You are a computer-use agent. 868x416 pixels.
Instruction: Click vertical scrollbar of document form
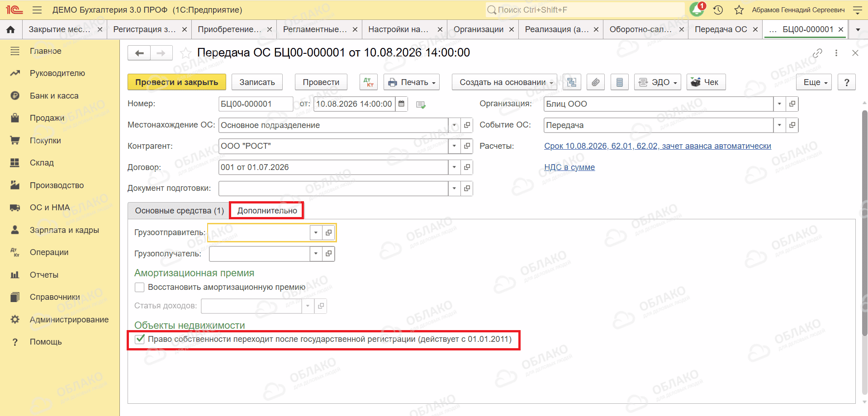point(864,222)
